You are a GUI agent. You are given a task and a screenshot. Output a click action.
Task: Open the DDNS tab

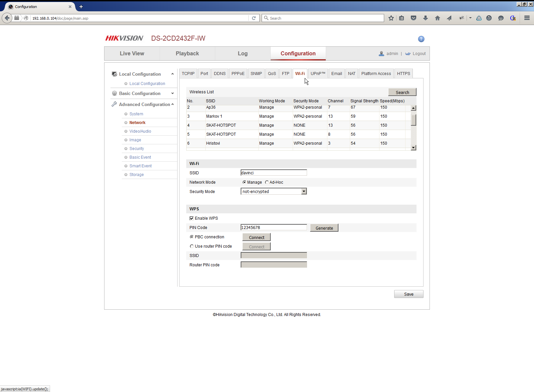pos(220,74)
